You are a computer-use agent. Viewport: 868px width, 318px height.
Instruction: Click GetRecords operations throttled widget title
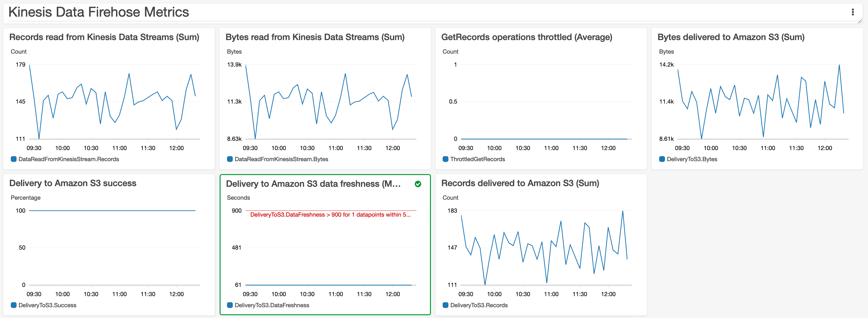point(527,37)
